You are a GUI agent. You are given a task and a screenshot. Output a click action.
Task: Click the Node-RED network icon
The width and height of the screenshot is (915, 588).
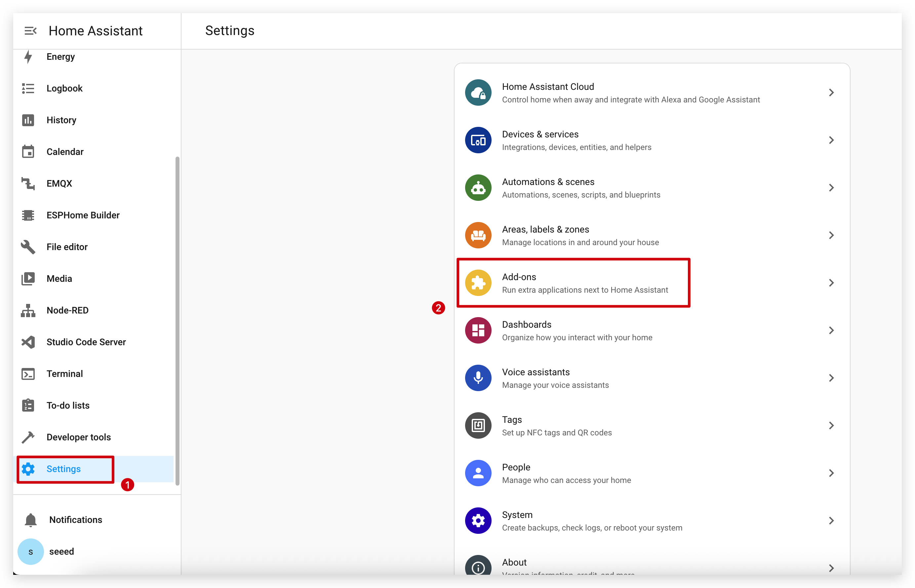pos(28,310)
